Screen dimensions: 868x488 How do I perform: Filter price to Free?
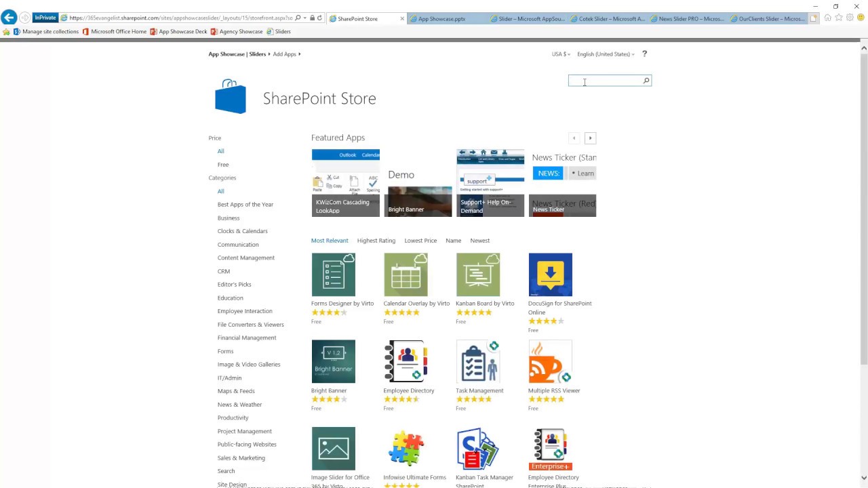[x=223, y=165]
